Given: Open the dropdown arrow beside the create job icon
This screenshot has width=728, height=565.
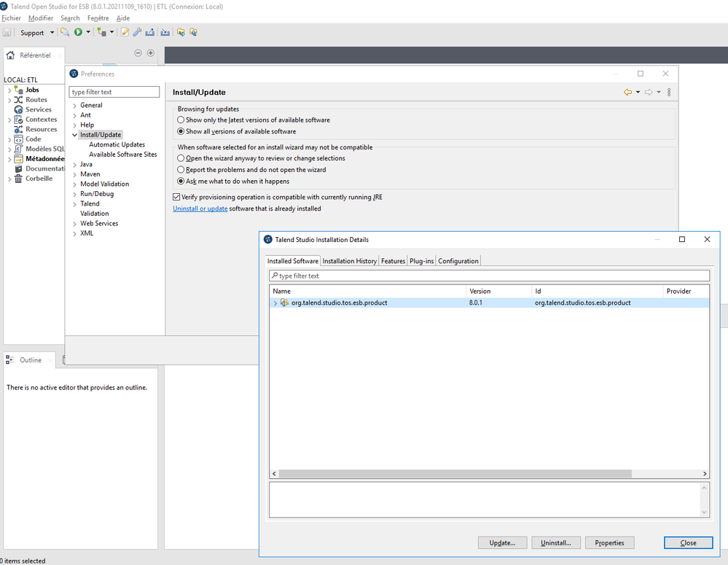Looking at the screenshot, I should pos(112,32).
